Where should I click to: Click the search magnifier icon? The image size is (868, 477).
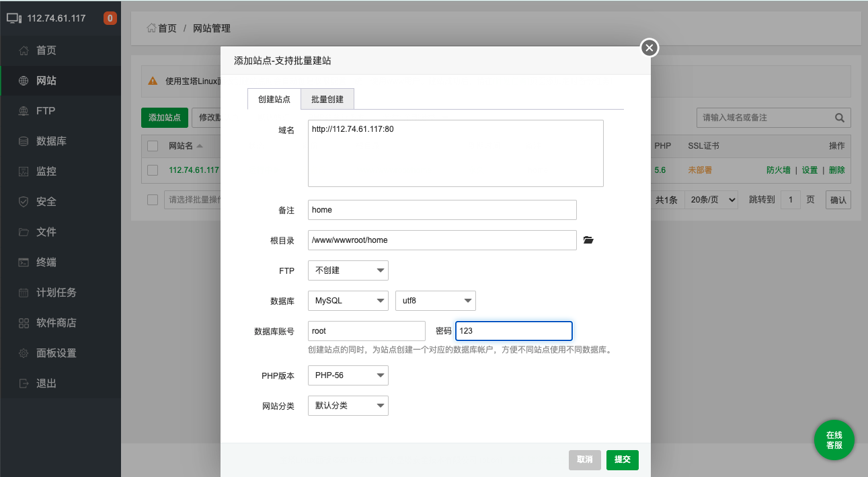point(839,117)
